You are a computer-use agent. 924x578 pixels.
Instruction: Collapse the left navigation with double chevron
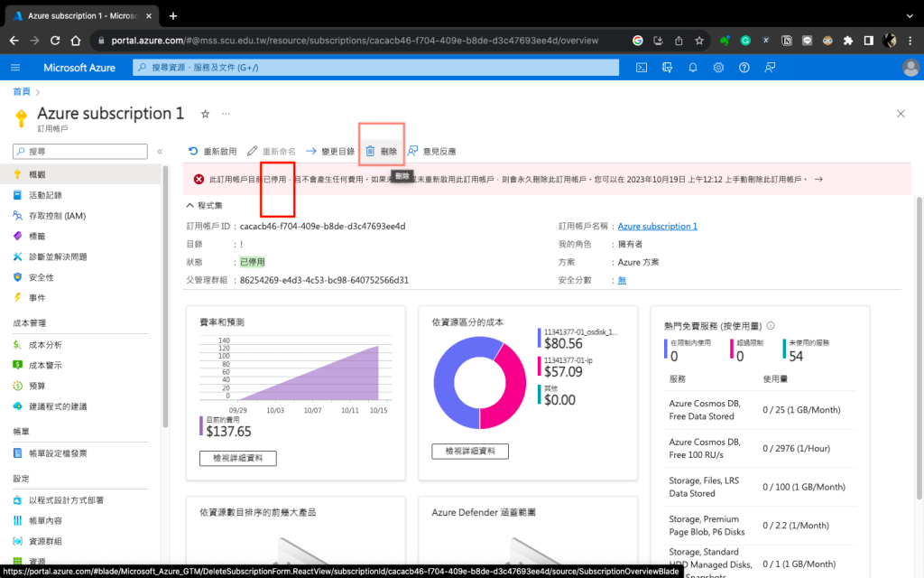(160, 152)
